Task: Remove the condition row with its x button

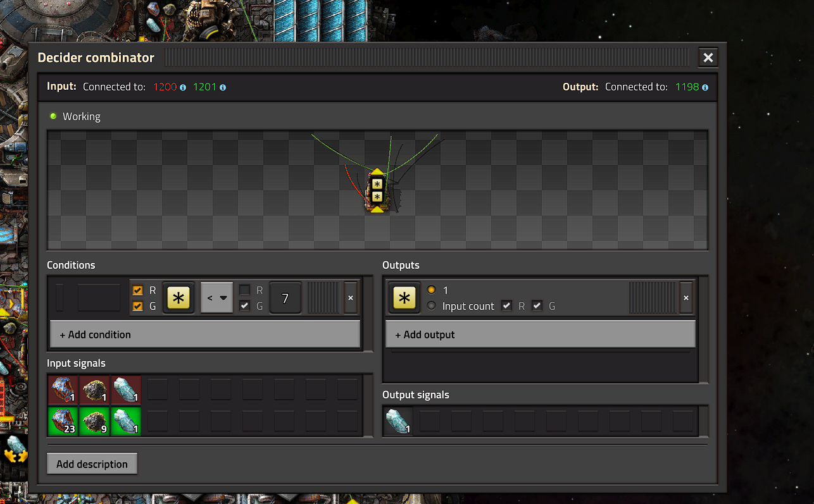Action: coord(351,298)
